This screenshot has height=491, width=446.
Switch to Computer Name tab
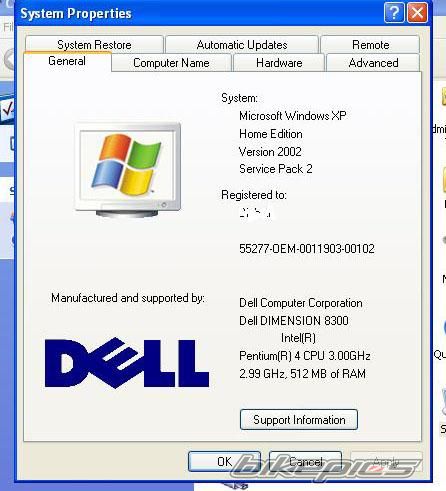point(171,63)
